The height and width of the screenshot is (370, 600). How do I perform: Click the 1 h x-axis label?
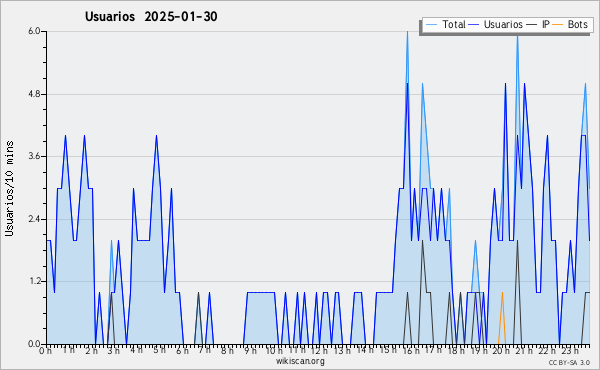pyautogui.click(x=69, y=350)
